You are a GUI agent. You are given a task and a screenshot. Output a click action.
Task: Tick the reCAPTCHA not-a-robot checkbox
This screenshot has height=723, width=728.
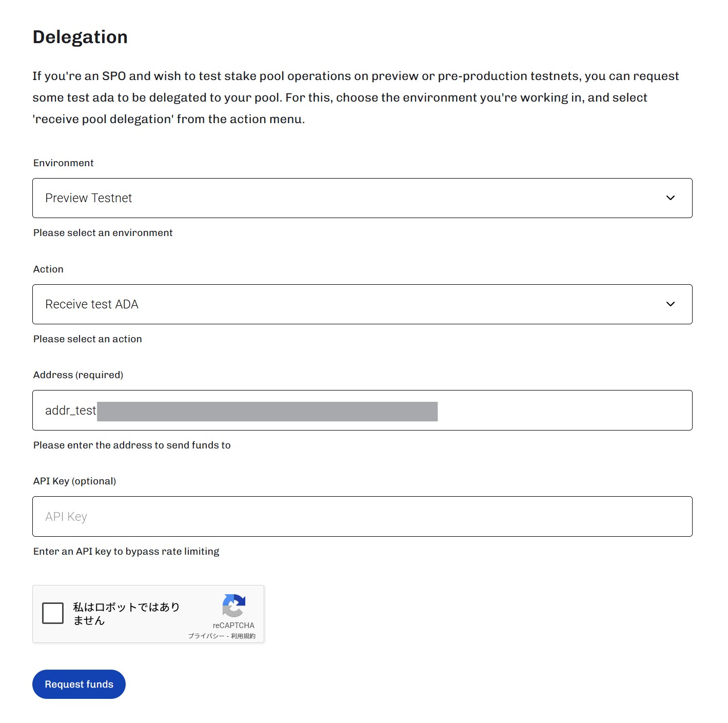53,613
